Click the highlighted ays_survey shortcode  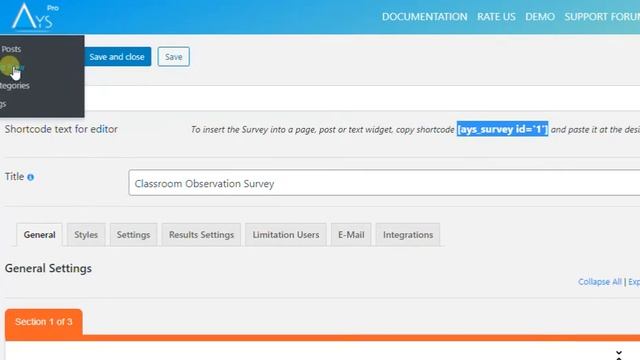[502, 129]
